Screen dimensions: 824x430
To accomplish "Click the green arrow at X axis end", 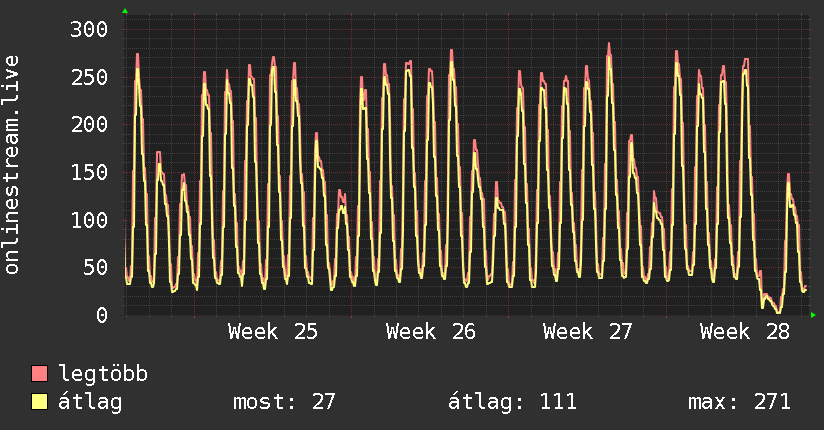I will click(x=813, y=315).
